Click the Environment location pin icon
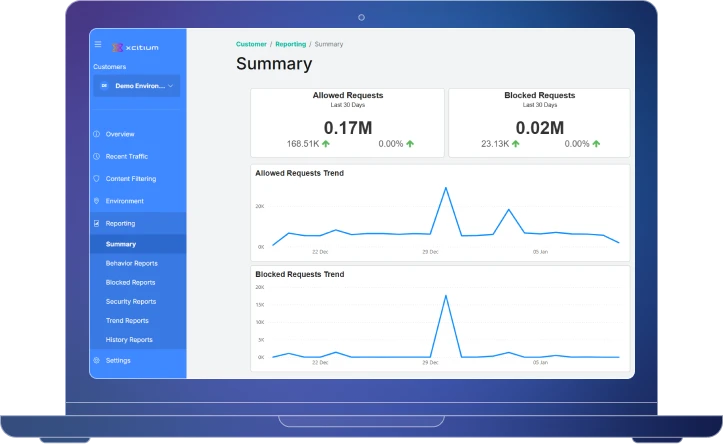 tap(97, 201)
